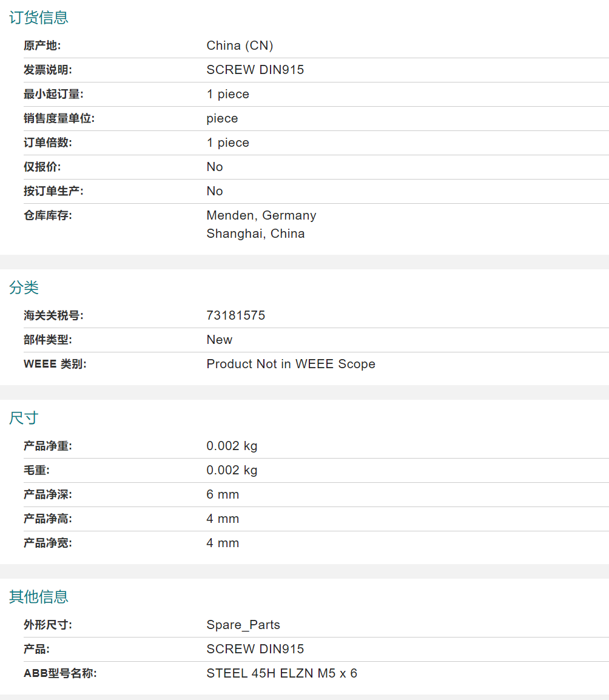Click the Shanghai, China warehouse entry
609x700 pixels.
pos(255,234)
